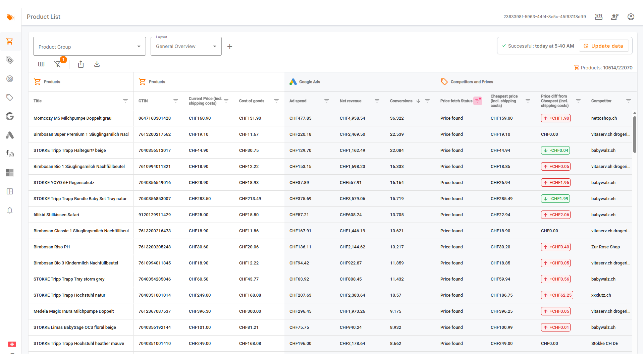Open the columns settings icon
This screenshot has width=644, height=362.
(x=41, y=64)
